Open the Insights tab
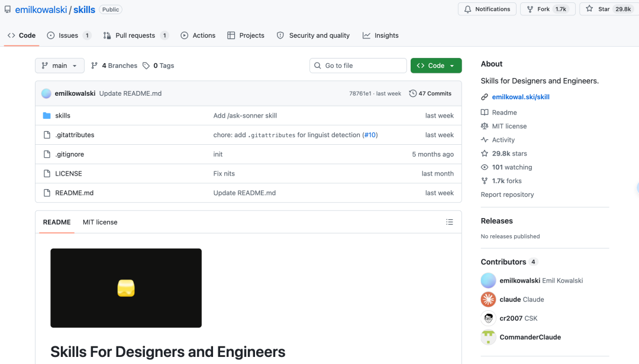The height and width of the screenshot is (364, 639). coord(380,35)
